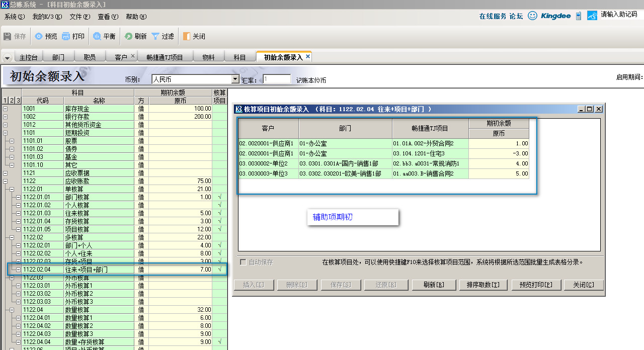The height and width of the screenshot is (350, 644).
Task: Show outline level 2 in account tree
Action: 12,101
